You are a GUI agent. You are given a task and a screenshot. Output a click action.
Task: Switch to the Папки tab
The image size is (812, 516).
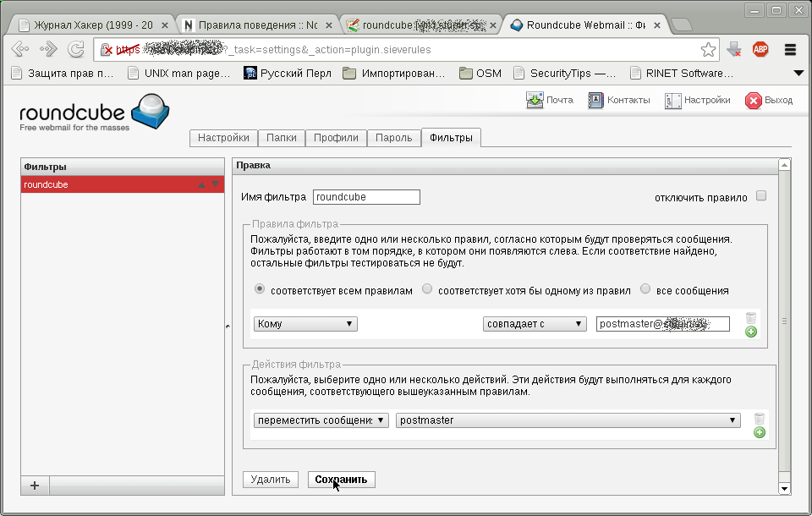click(282, 137)
